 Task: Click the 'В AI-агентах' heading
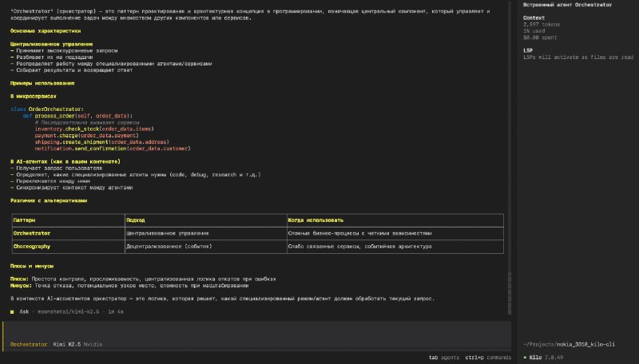tap(65, 161)
